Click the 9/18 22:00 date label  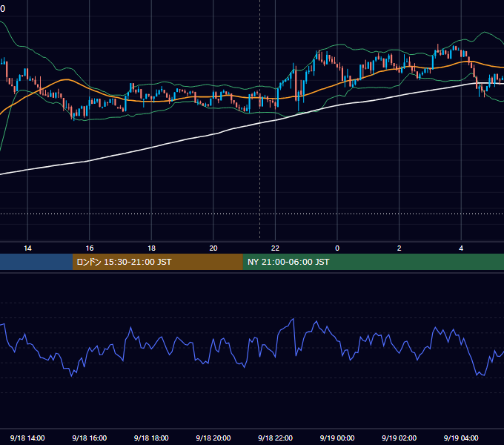pyautogui.click(x=275, y=438)
